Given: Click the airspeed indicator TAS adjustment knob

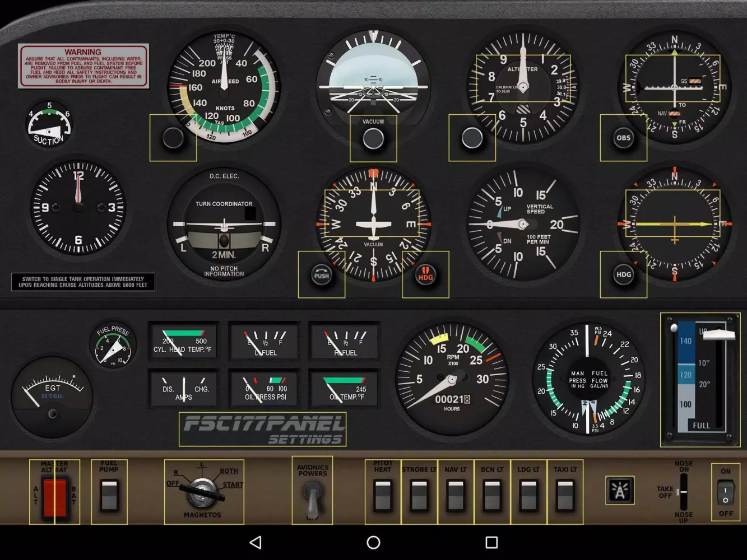Looking at the screenshot, I should (173, 138).
